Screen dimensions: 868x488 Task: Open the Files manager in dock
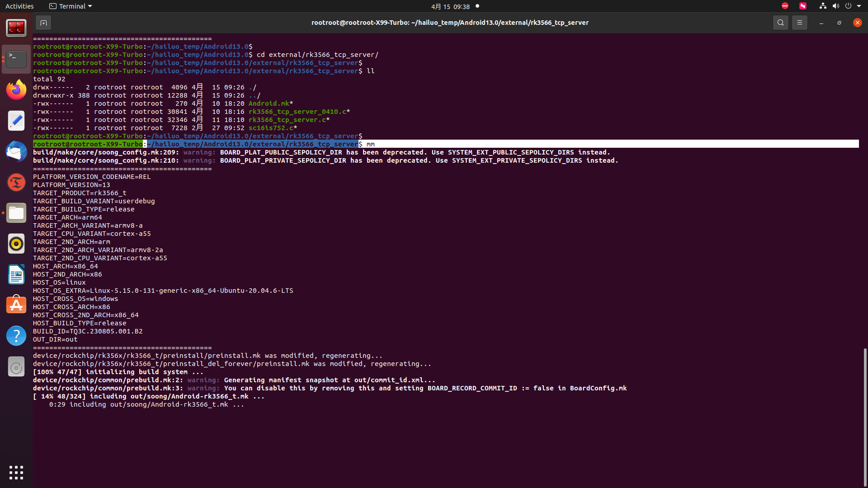tap(16, 213)
